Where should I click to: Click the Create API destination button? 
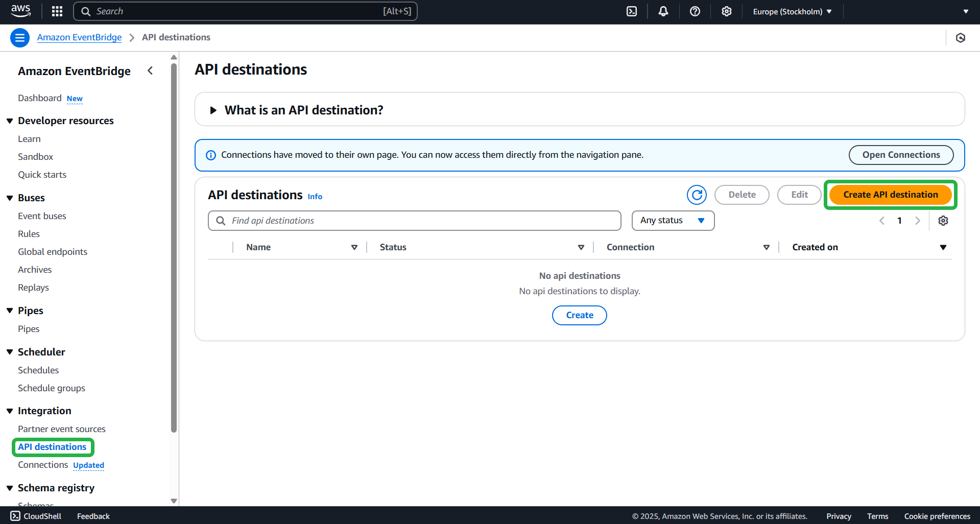pyautogui.click(x=890, y=195)
